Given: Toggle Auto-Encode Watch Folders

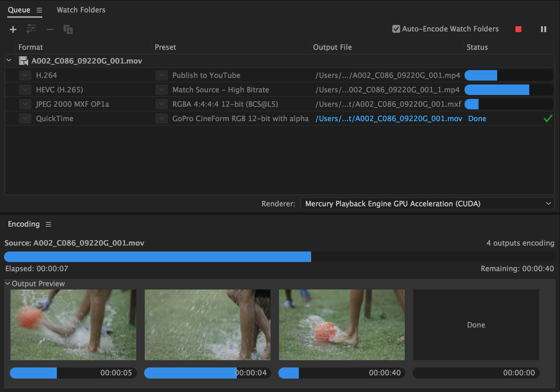Looking at the screenshot, I should coord(396,29).
